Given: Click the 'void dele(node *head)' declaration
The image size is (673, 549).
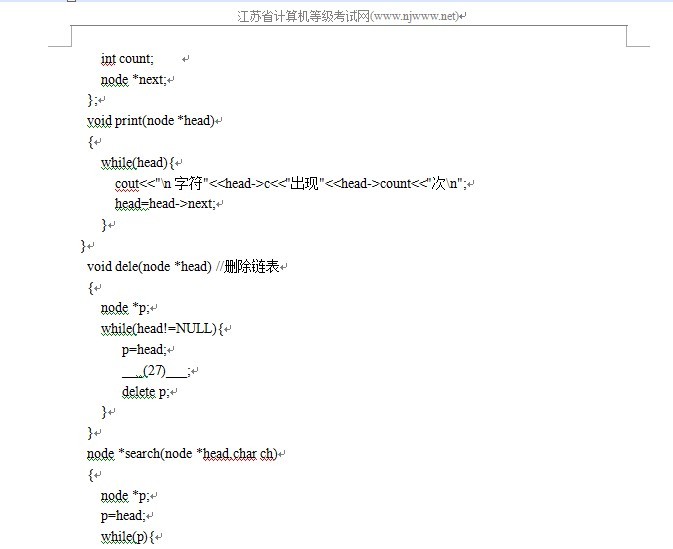Looking at the screenshot, I should (x=149, y=267).
